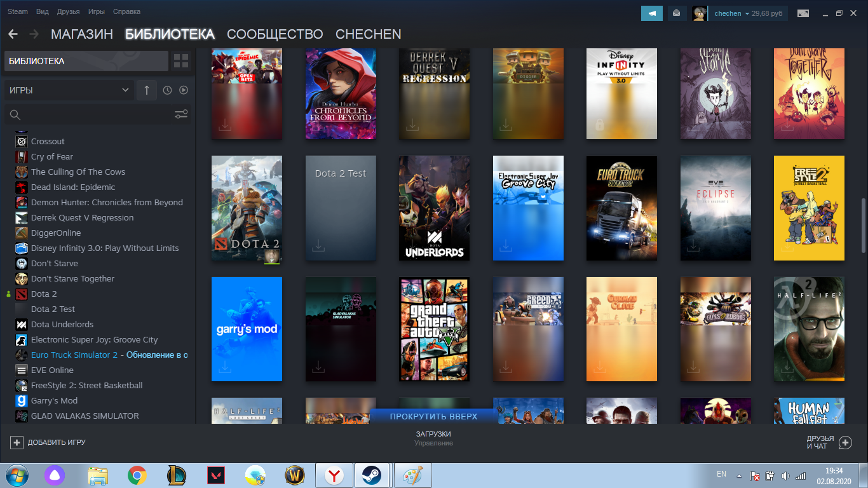868x488 pixels.
Task: Open the Half-Life 2 game cover
Action: tap(809, 329)
